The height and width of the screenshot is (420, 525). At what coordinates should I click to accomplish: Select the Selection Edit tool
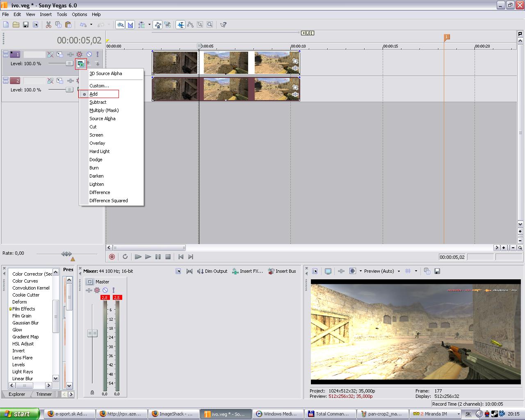point(200,25)
